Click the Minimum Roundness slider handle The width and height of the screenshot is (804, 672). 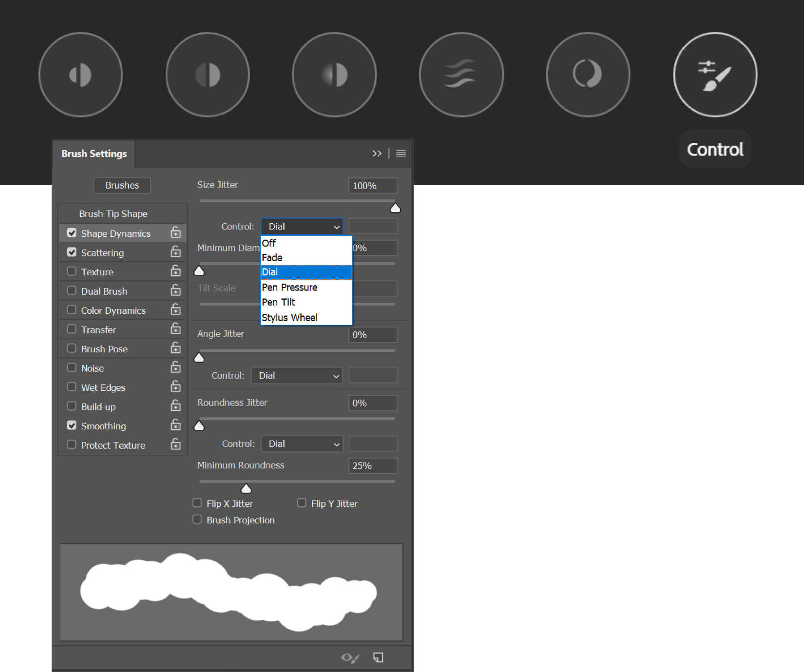[246, 488]
